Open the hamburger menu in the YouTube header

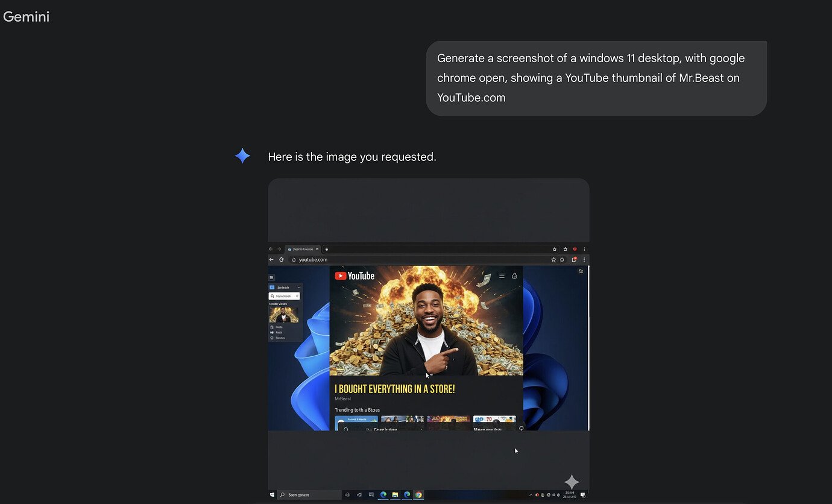502,276
